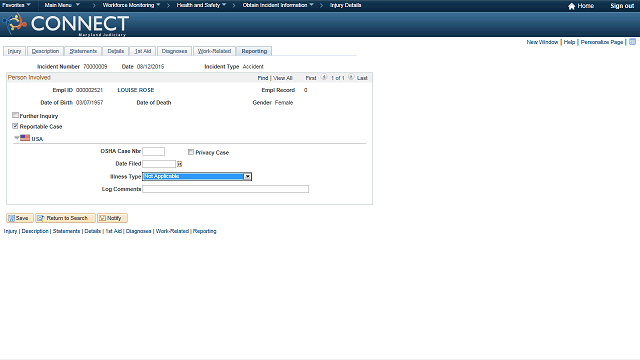Screen dimensions: 640x360
Task: Click the Save button
Action: [20, 218]
